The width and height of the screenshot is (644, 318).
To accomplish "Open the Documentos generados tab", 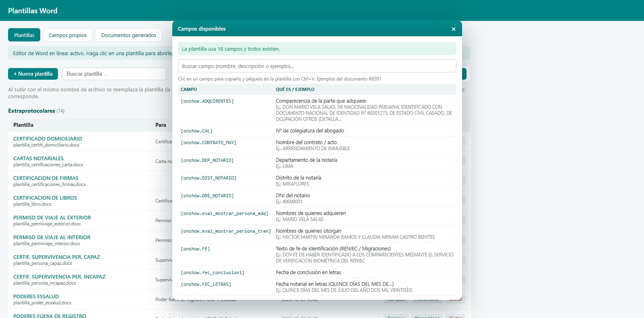I will pos(129,35).
